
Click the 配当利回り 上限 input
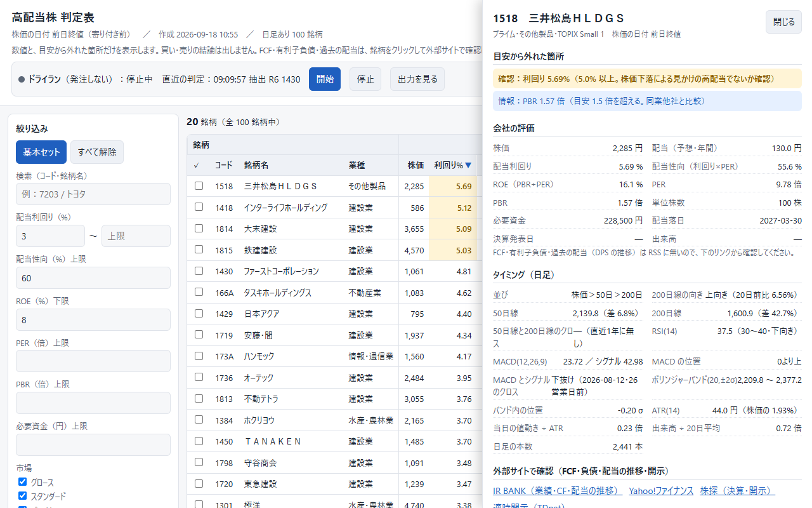(x=136, y=236)
